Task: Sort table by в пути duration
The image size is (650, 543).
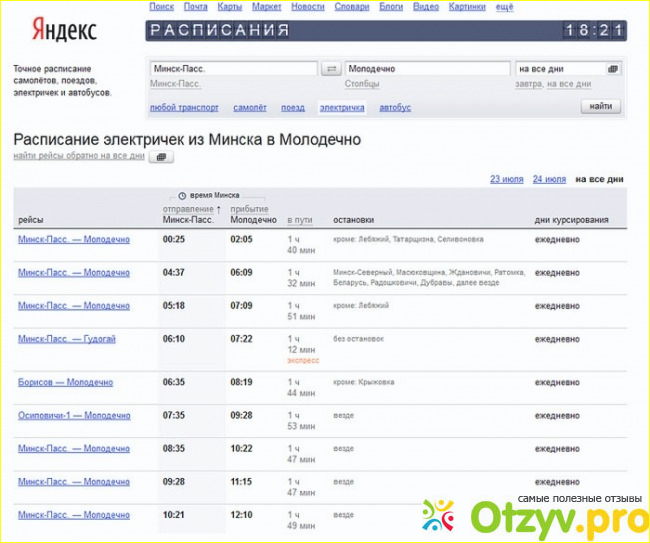Action: click(x=298, y=219)
